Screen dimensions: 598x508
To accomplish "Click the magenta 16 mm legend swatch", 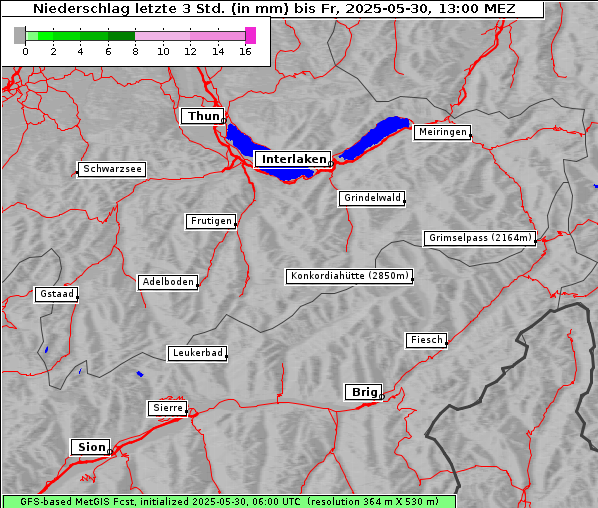I will coord(251,35).
